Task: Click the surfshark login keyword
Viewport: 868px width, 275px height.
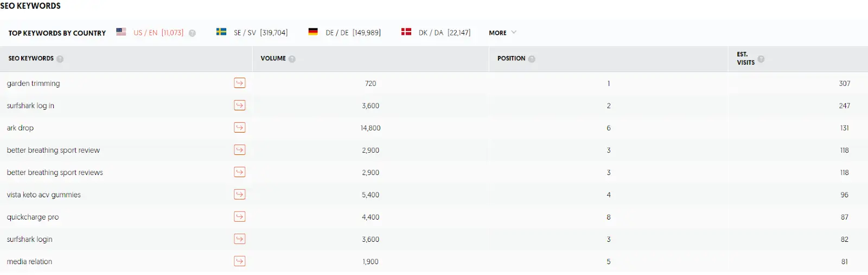Action: click(30, 239)
